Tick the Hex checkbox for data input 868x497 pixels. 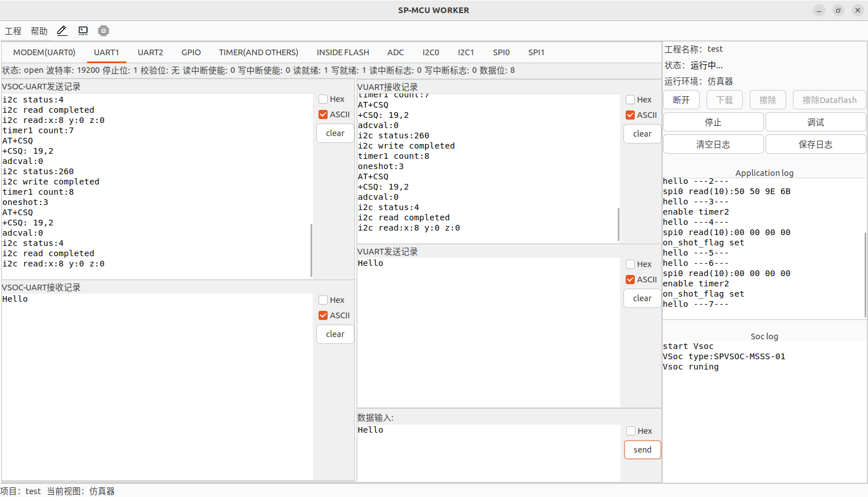coord(631,431)
